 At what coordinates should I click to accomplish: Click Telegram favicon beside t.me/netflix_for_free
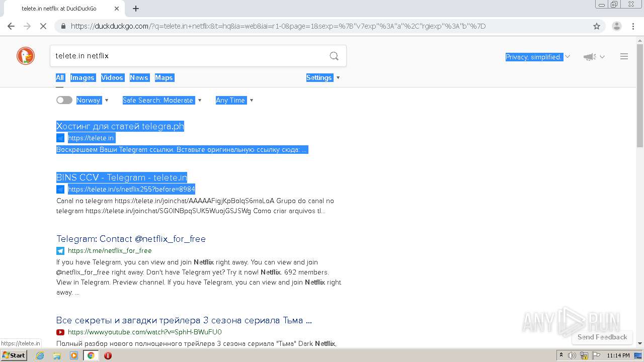coord(60,251)
